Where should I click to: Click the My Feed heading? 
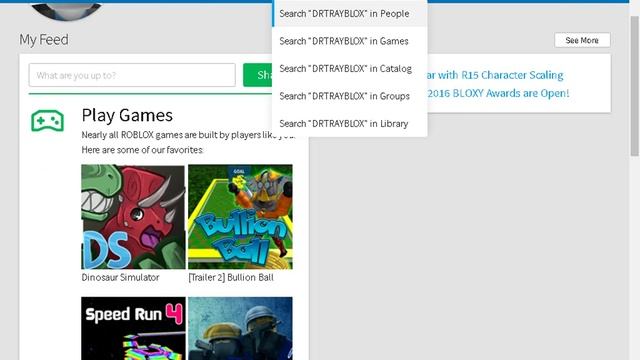(44, 40)
